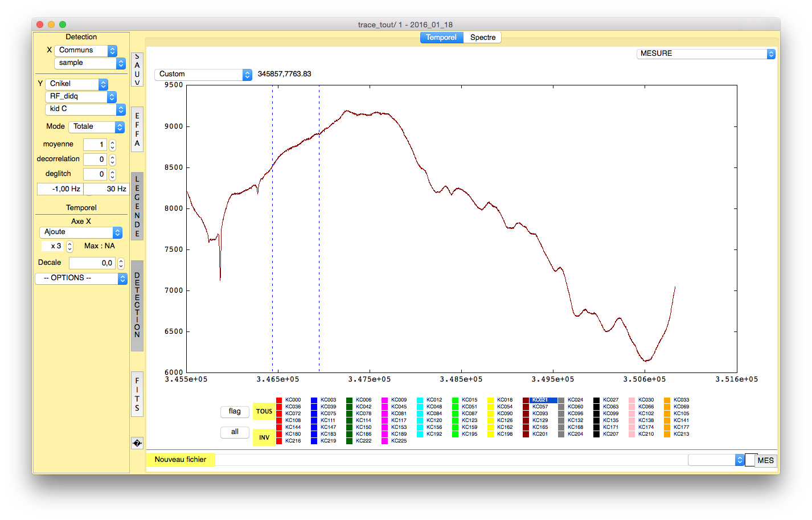This screenshot has width=812, height=520.
Task: Click the red color swatch beside KC000
Action: 279,400
